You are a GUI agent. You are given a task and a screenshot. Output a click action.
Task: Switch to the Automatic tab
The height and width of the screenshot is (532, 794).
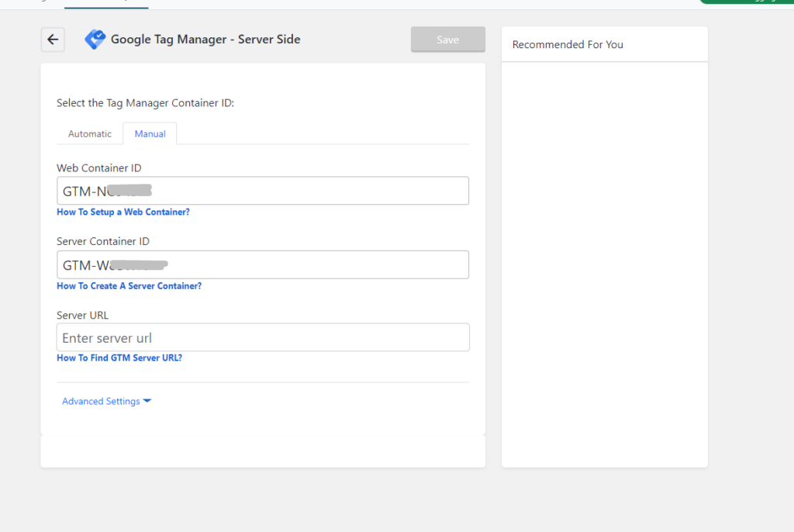coord(90,133)
